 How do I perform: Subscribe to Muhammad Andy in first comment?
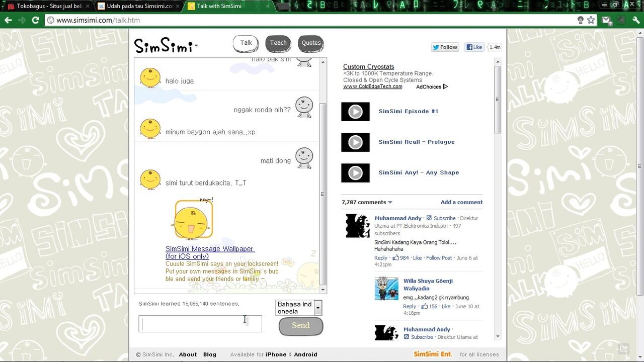point(444,218)
